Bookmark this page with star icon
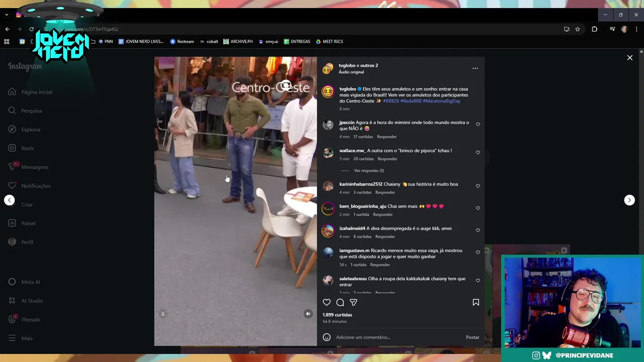Viewport: 644px width, 362px height. pos(578,29)
